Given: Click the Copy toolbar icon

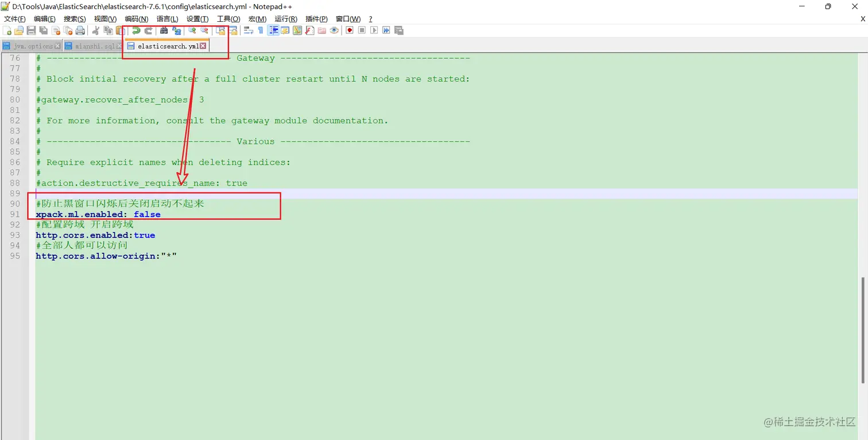Looking at the screenshot, I should click(108, 30).
